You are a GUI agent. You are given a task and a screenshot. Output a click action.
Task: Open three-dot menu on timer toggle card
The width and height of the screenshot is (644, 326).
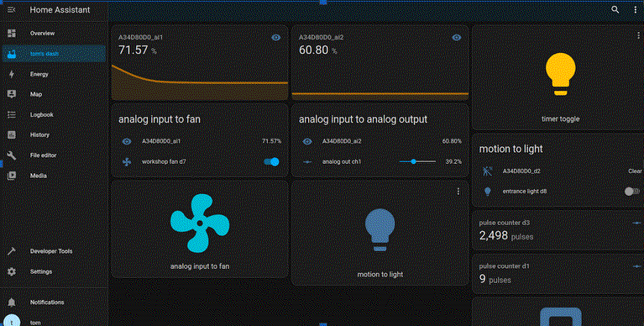click(638, 36)
